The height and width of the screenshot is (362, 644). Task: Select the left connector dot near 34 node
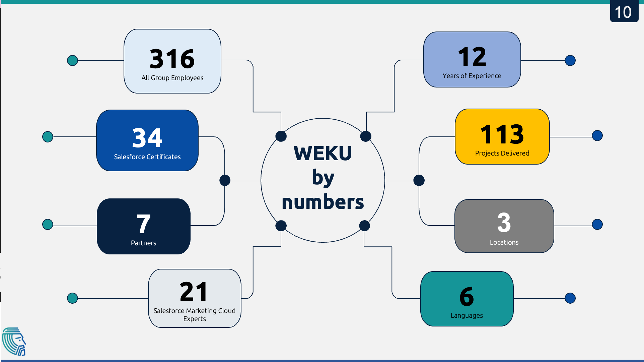pyautogui.click(x=48, y=135)
